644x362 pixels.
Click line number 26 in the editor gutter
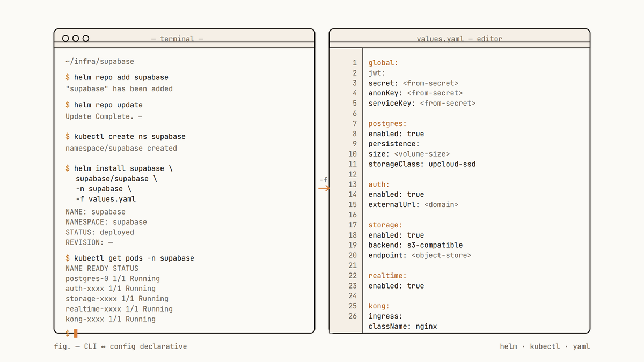pos(353,316)
